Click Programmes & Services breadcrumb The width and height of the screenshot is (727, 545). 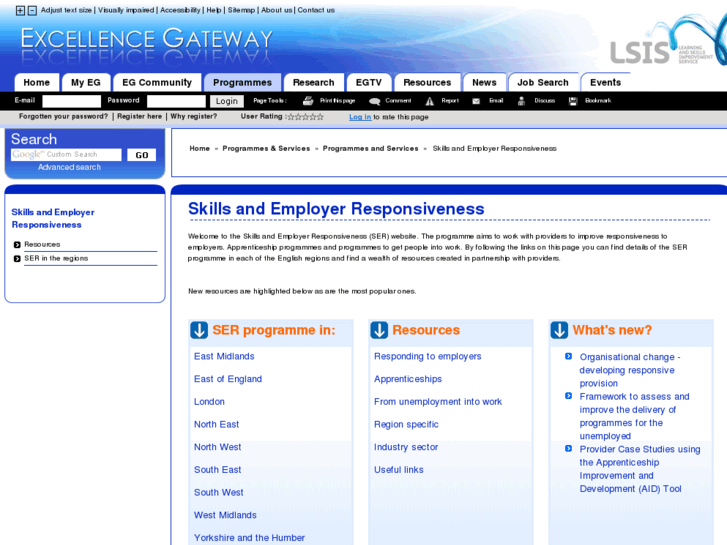(266, 148)
